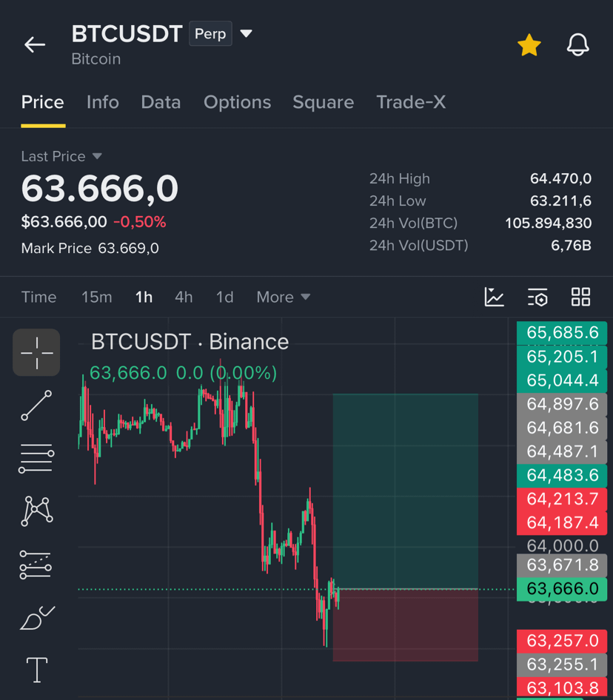Screen dimensions: 613x700
Task: Click the red stop-loss zone on chart
Action: click(x=405, y=625)
